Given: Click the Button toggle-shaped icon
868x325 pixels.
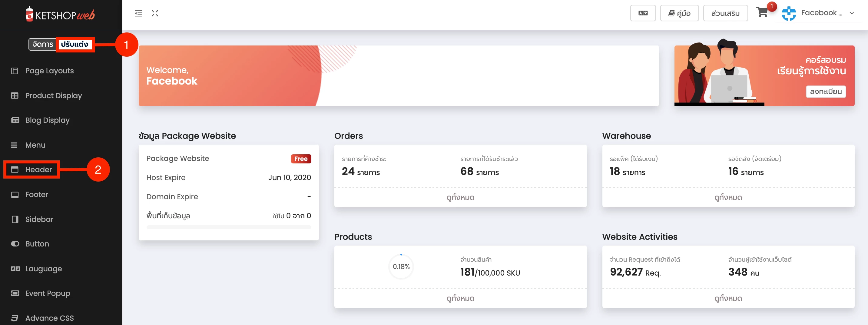Looking at the screenshot, I should [x=15, y=244].
